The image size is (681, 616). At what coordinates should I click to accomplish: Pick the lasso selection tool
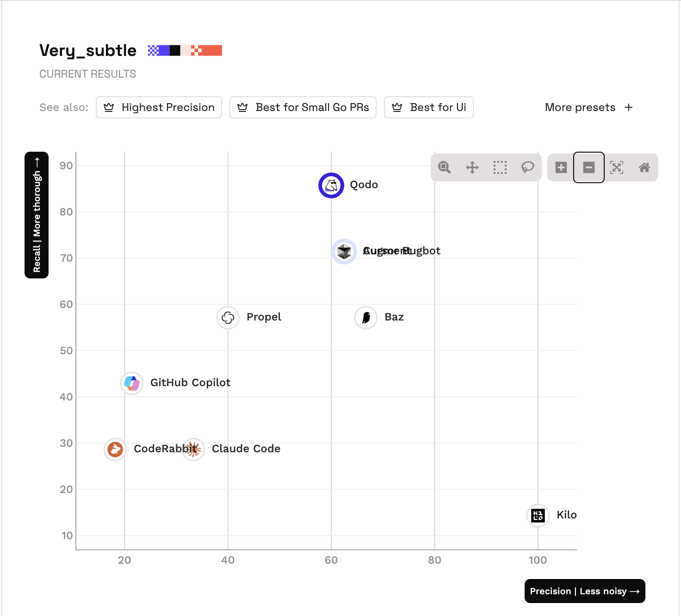(x=528, y=167)
